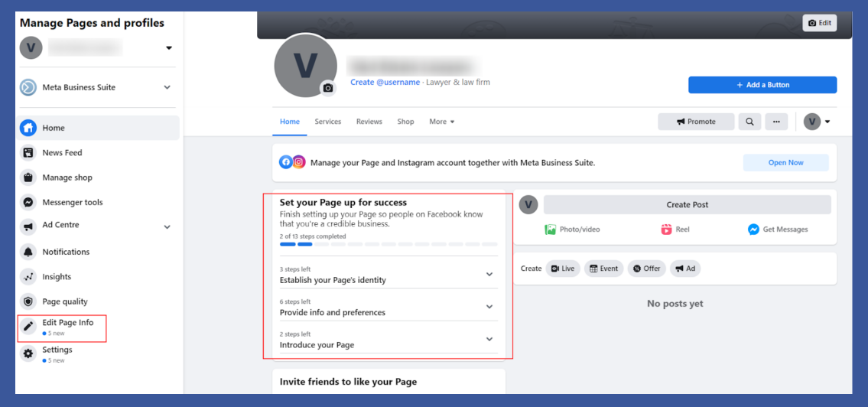The height and width of the screenshot is (407, 868).
Task: Open V account dropdown in page toolbar
Action: 817,122
